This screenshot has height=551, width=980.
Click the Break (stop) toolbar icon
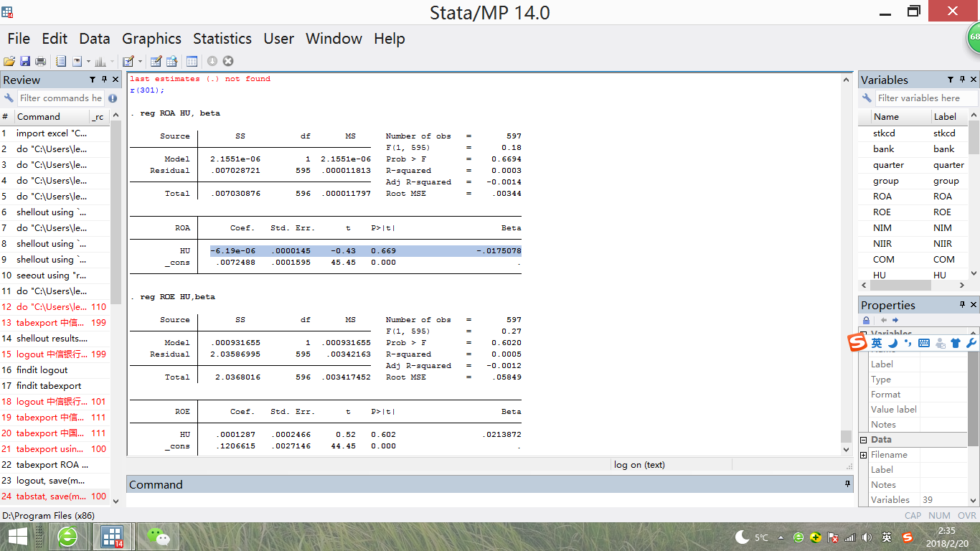pyautogui.click(x=228, y=62)
